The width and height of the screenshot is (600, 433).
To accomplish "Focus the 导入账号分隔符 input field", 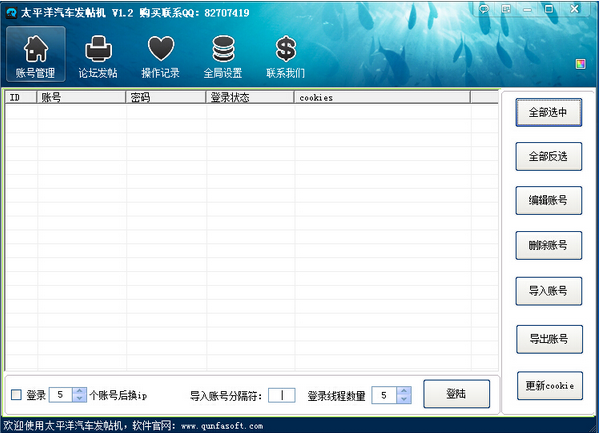I will coord(282,395).
